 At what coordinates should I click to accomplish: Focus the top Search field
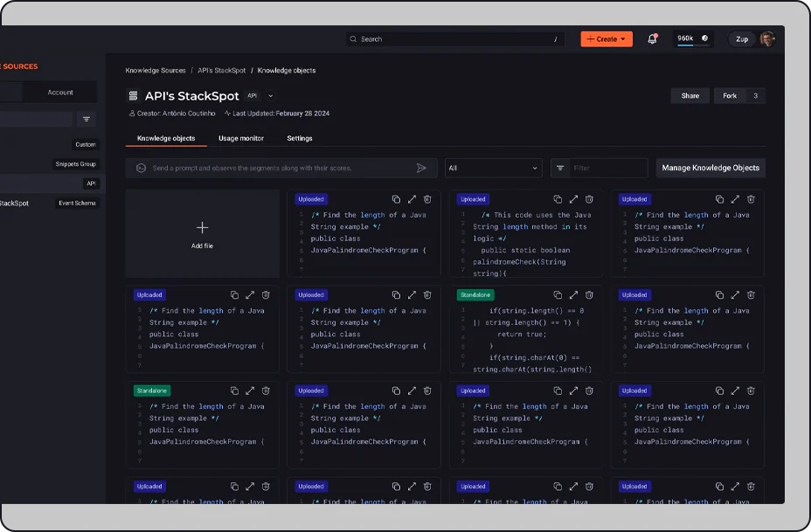coord(455,38)
